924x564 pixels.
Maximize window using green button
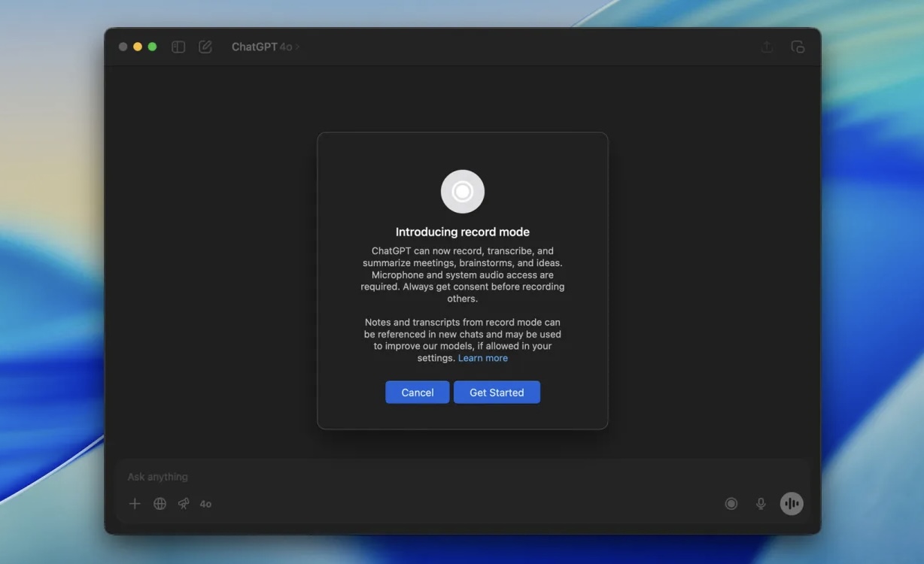pyautogui.click(x=152, y=47)
